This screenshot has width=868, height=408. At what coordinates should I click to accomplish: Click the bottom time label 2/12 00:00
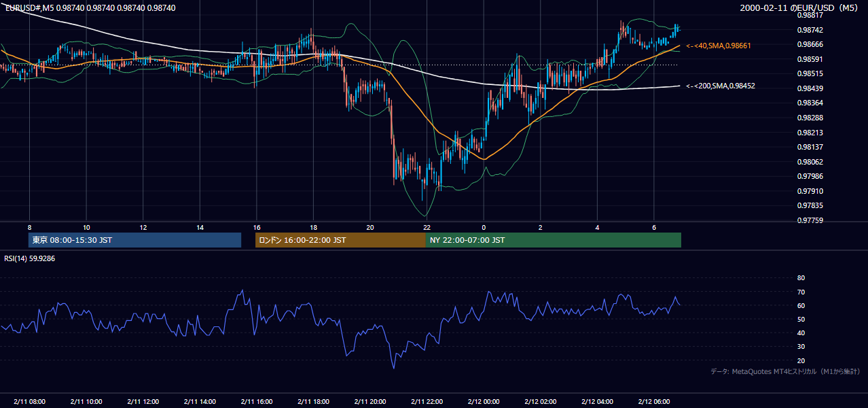(484, 401)
